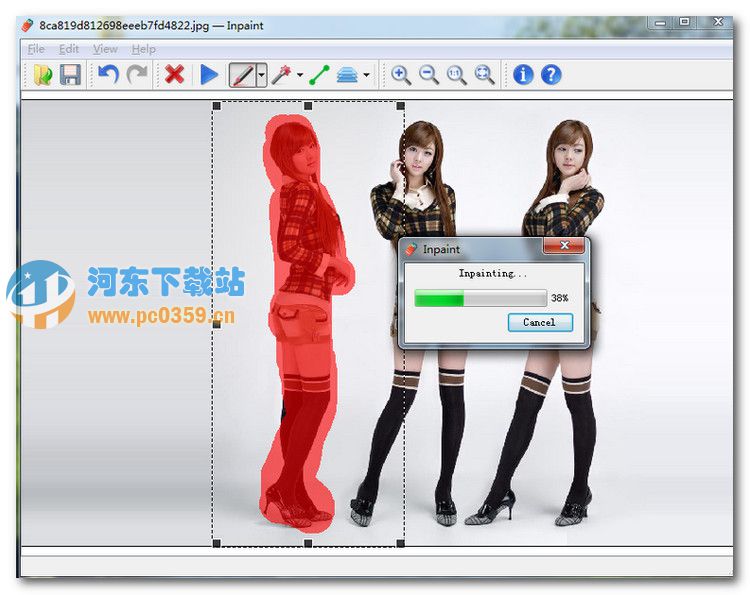Open the View menu
Viewport: 750px width, 595px height.
105,49
